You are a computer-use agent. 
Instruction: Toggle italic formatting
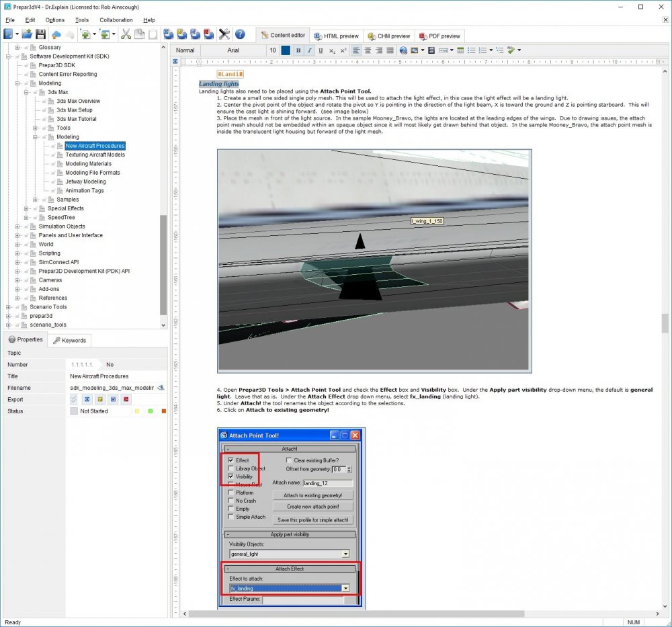tap(309, 50)
